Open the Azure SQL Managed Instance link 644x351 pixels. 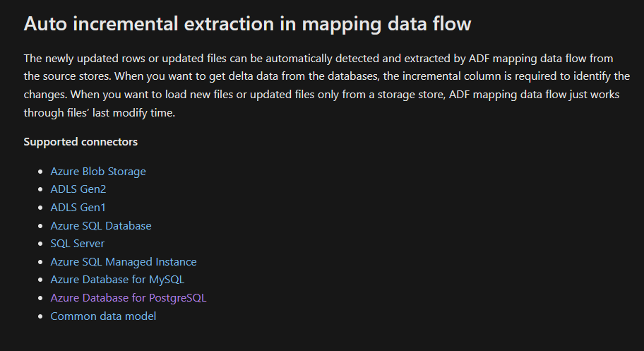(123, 262)
